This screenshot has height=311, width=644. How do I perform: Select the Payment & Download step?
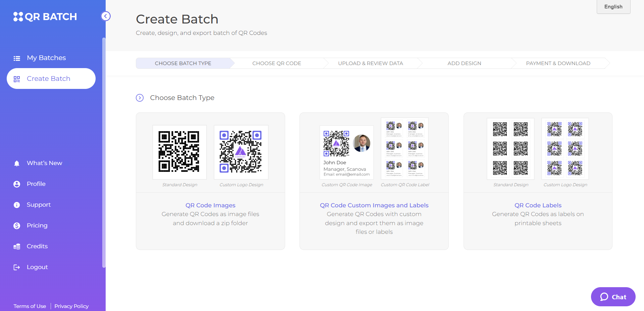558,63
